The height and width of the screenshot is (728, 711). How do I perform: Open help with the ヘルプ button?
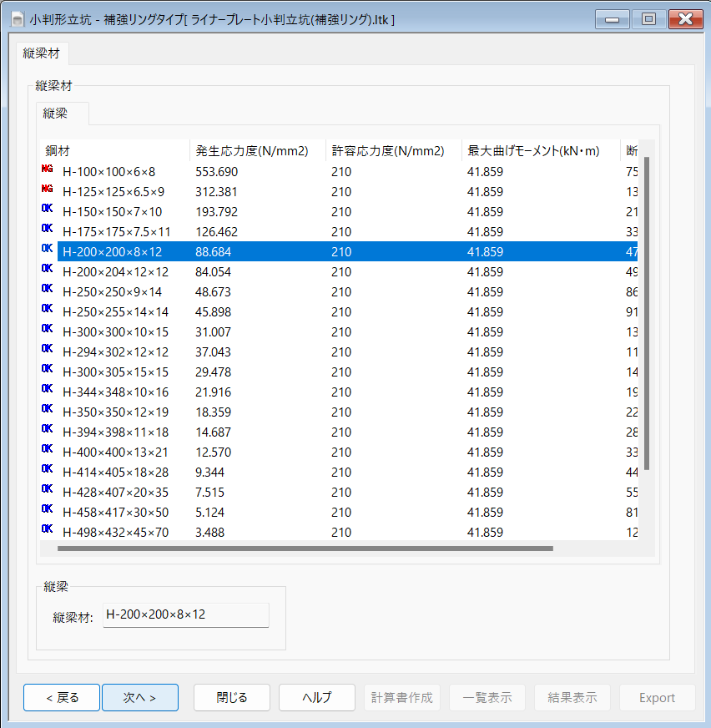coord(317,698)
